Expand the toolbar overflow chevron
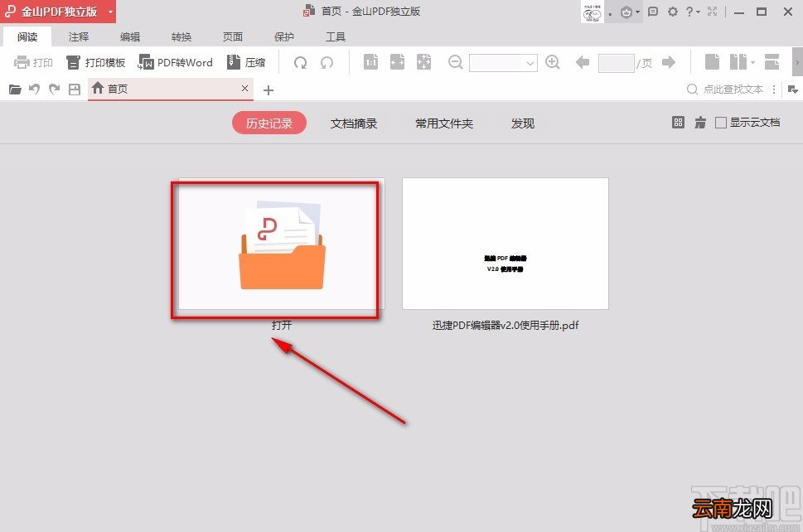 797,62
